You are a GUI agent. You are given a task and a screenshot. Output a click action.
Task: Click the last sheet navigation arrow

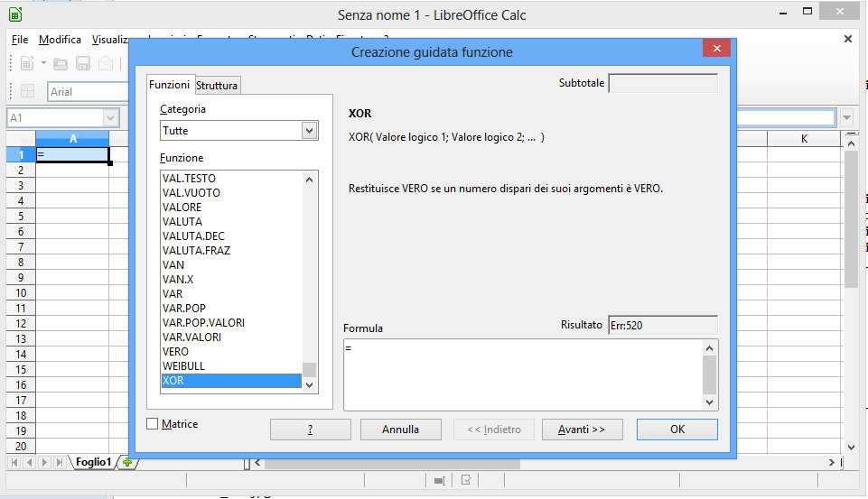(60, 462)
